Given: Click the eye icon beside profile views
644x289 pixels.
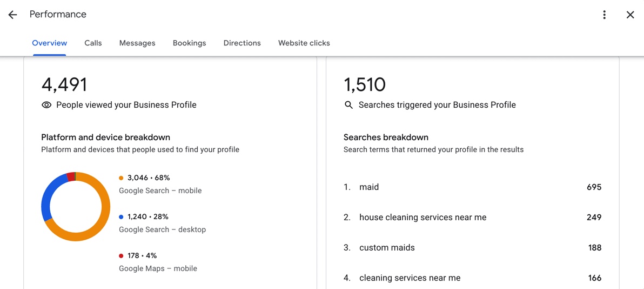Looking at the screenshot, I should [x=46, y=105].
